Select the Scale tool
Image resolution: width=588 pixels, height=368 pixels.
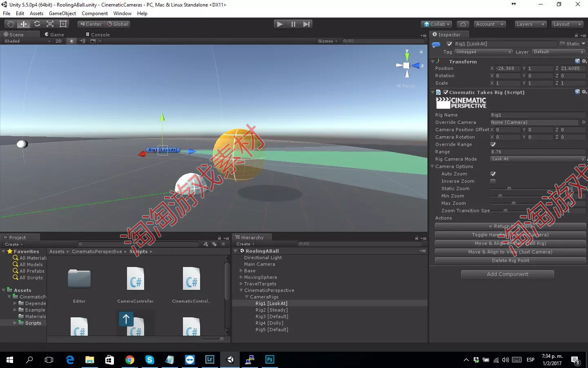(50, 24)
